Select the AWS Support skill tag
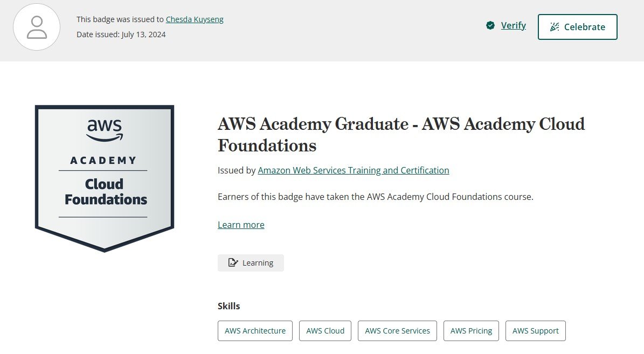The height and width of the screenshot is (354, 644). [x=536, y=331]
